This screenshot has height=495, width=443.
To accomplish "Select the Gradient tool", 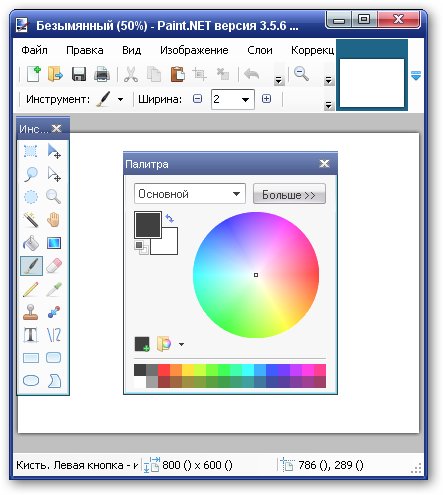I will 54,243.
